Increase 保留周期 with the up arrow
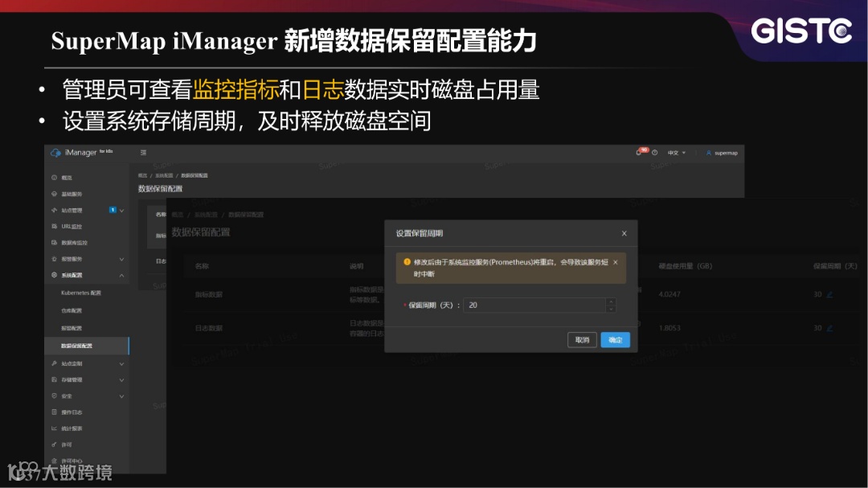This screenshot has height=488, width=868. pyautogui.click(x=611, y=301)
